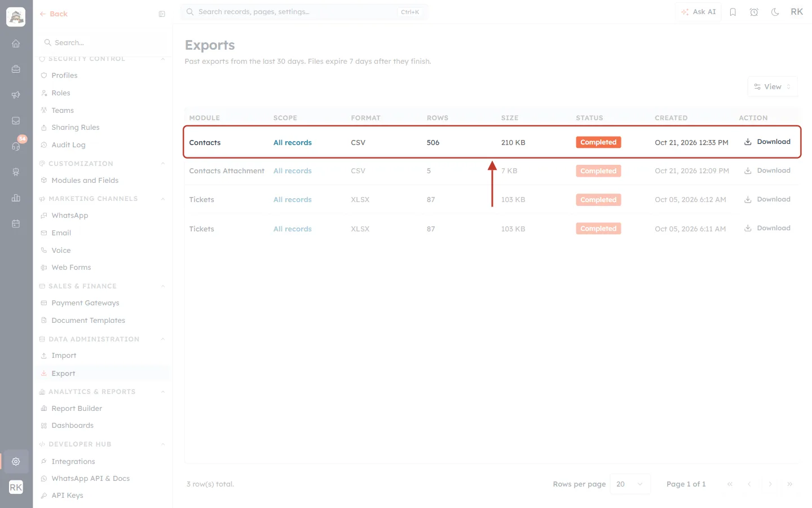Collapse the Sales & Finance section
Screen dimensions: 812x508
tap(163, 286)
